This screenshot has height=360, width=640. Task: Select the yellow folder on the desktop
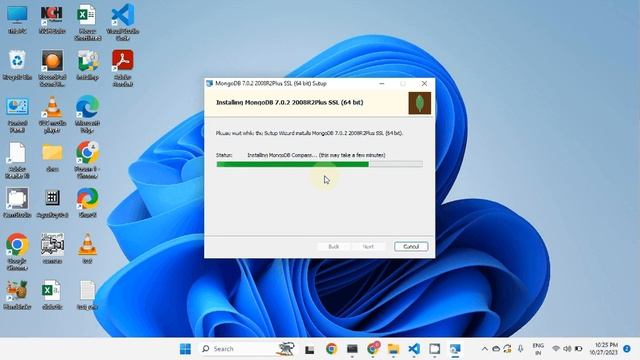(x=52, y=158)
